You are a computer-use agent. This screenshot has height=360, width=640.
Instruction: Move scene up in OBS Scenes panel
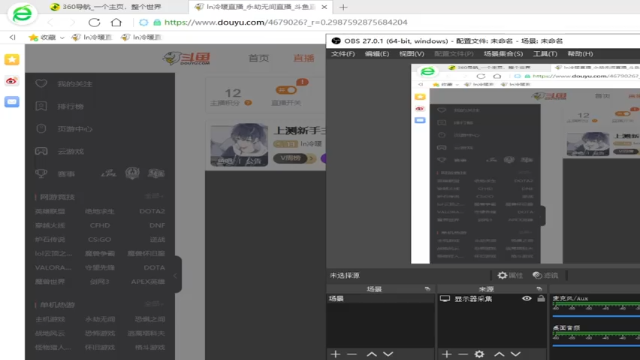(x=371, y=354)
